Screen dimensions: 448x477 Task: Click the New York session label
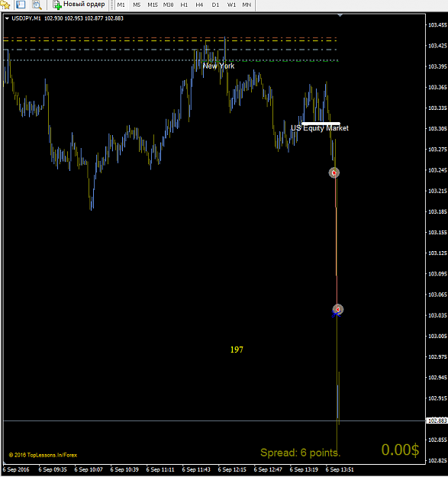coord(219,66)
